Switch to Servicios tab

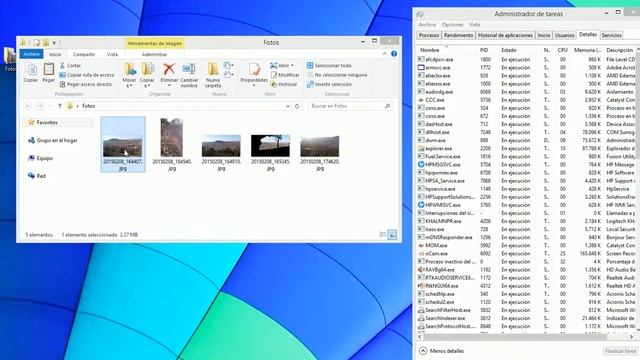611,36
